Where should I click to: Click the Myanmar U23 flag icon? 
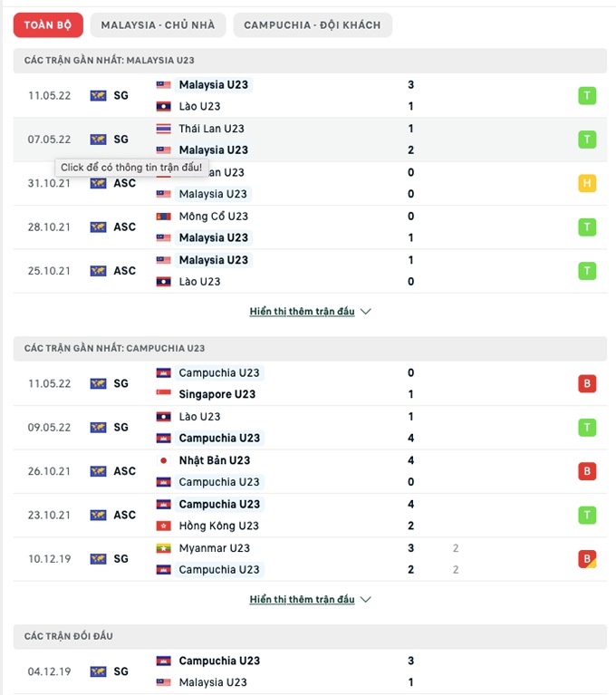point(164,548)
